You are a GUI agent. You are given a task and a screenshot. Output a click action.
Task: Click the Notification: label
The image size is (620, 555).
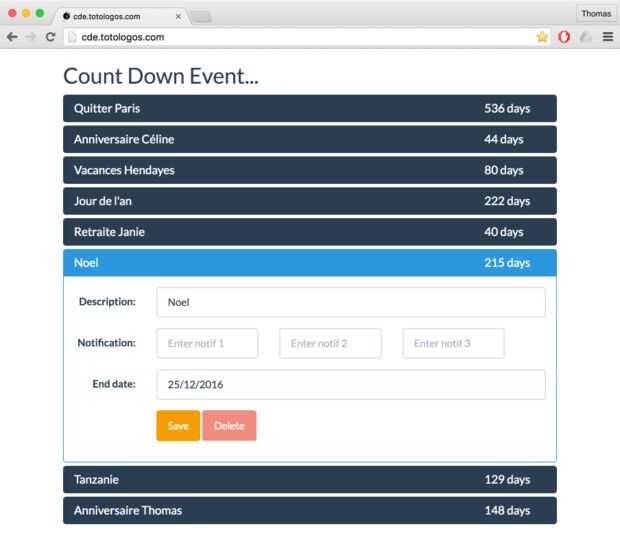pos(106,343)
